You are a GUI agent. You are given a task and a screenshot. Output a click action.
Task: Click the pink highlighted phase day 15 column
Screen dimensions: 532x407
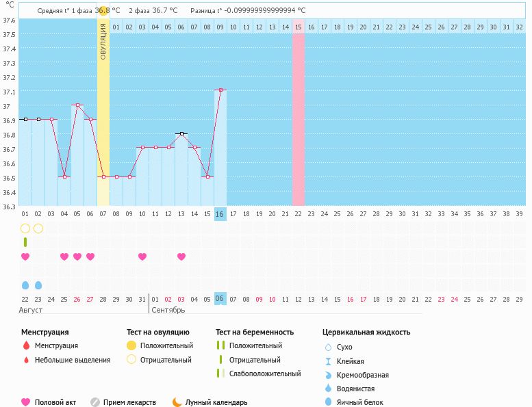click(x=298, y=116)
